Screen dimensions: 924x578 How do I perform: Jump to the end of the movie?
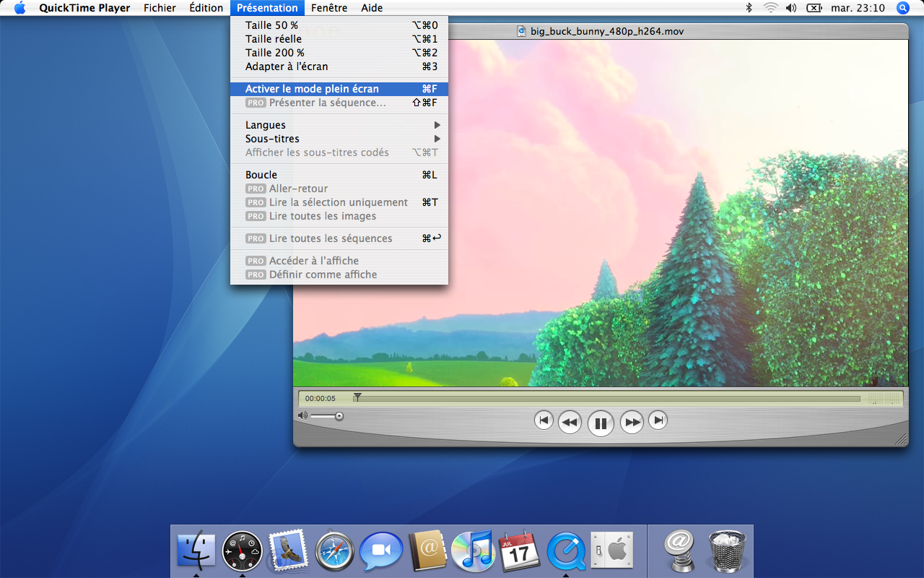point(658,420)
